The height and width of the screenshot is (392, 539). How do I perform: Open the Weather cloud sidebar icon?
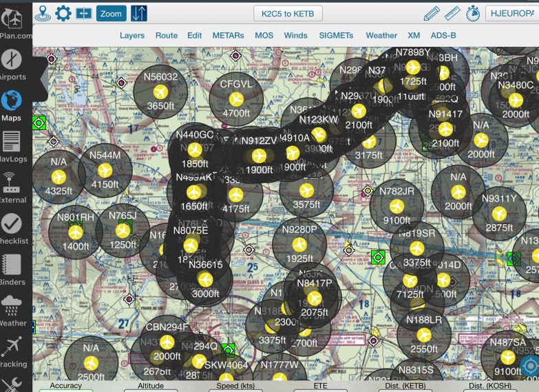coord(12,310)
